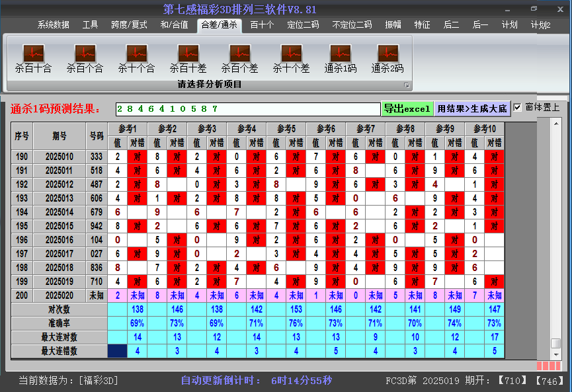Click the 参考10 column header
The image size is (572, 392).
pyautogui.click(x=485, y=129)
